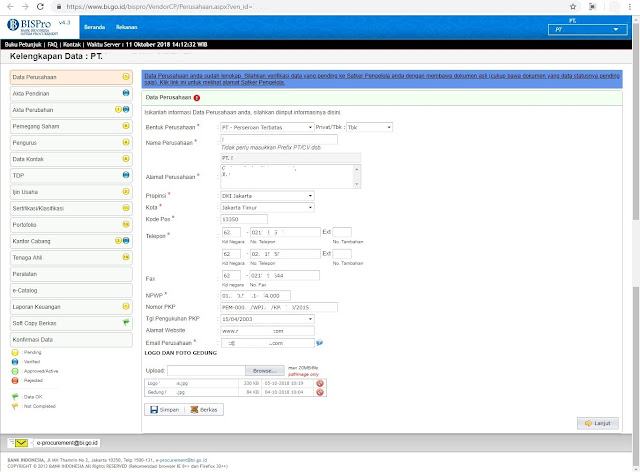Click the Browse... upload button
The width and height of the screenshot is (640, 472).
[265, 371]
